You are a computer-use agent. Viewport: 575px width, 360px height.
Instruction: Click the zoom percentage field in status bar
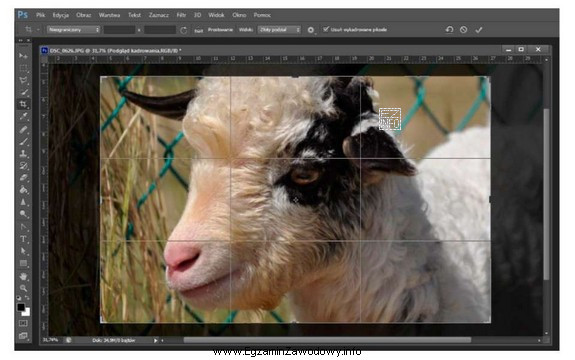pyautogui.click(x=50, y=340)
